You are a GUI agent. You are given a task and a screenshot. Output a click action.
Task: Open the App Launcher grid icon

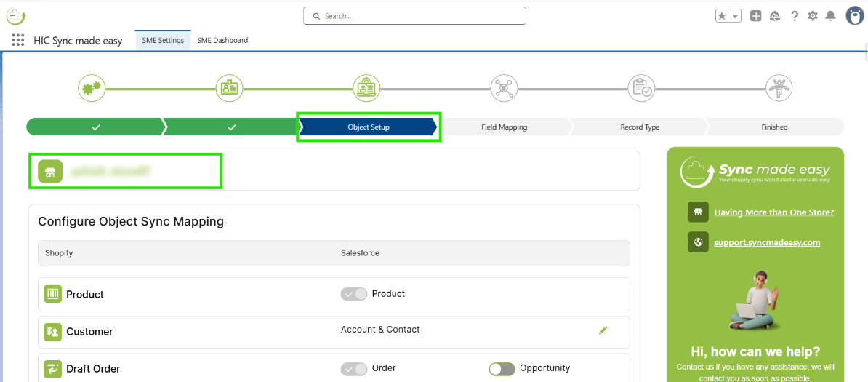click(x=18, y=41)
